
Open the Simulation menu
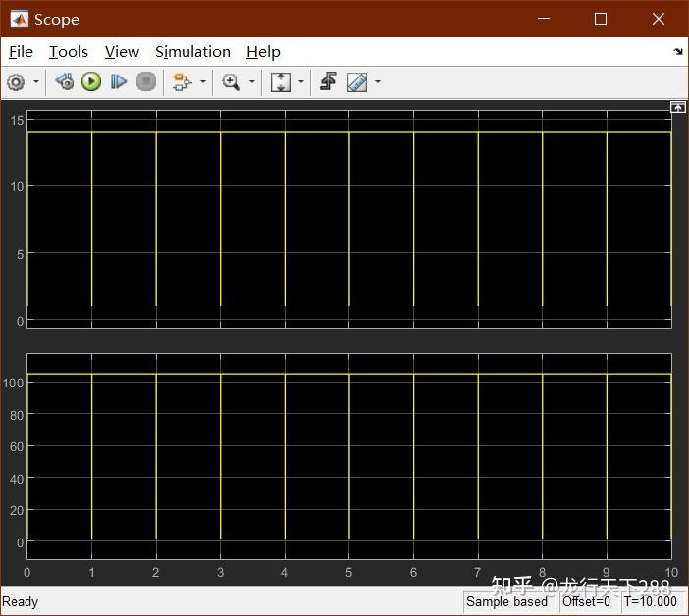193,52
